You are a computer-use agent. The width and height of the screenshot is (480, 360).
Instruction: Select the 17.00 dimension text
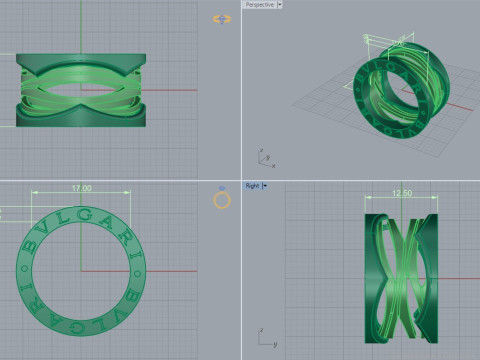(82, 188)
